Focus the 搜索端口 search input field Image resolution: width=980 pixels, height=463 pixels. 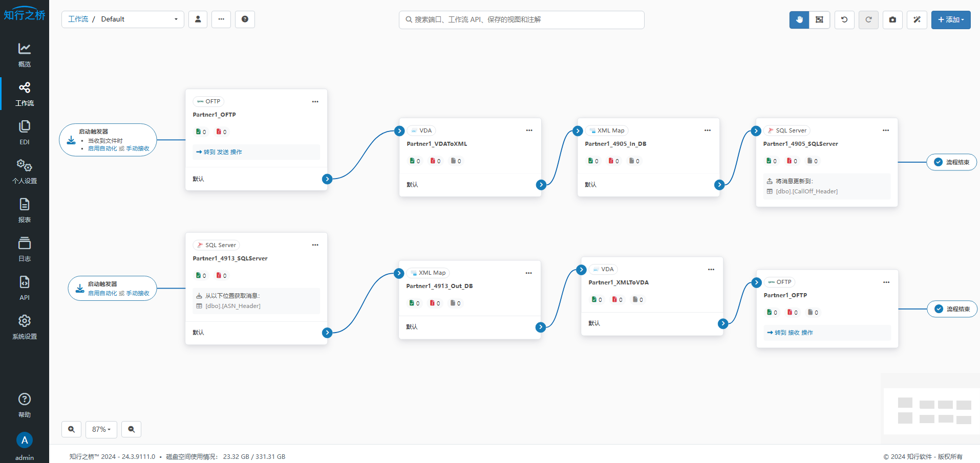[x=522, y=19]
